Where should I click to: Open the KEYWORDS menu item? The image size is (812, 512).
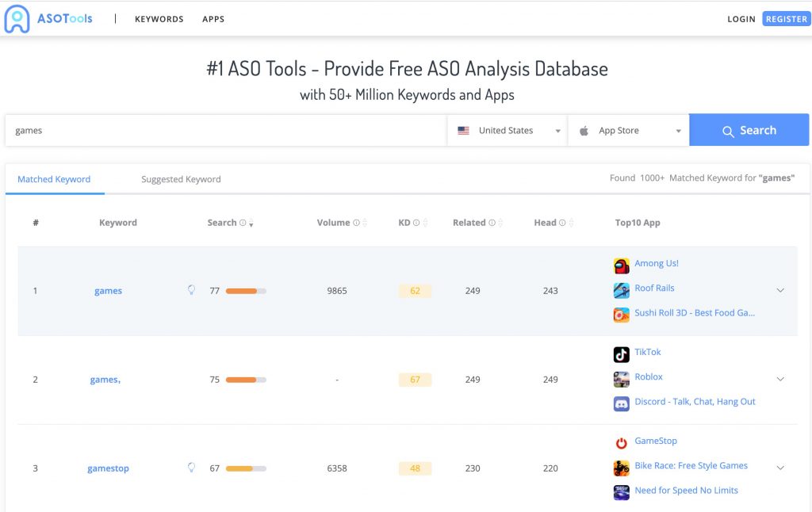[159, 19]
